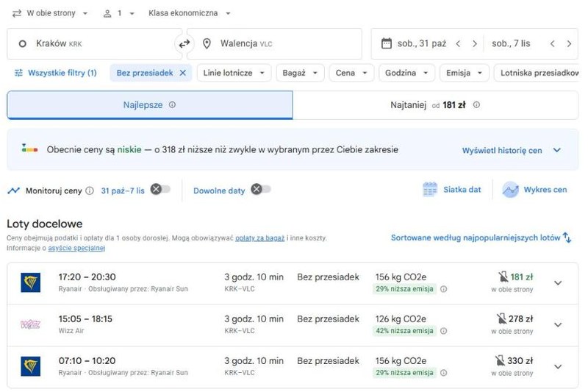Screen dimensions: 588x392
Task: Click the calendar icon beside departure date
Action: click(x=387, y=43)
